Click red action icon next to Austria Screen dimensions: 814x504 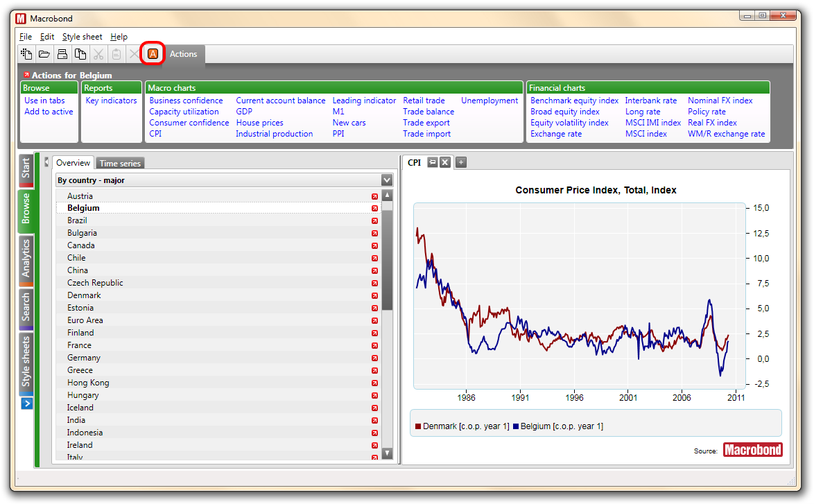point(374,196)
